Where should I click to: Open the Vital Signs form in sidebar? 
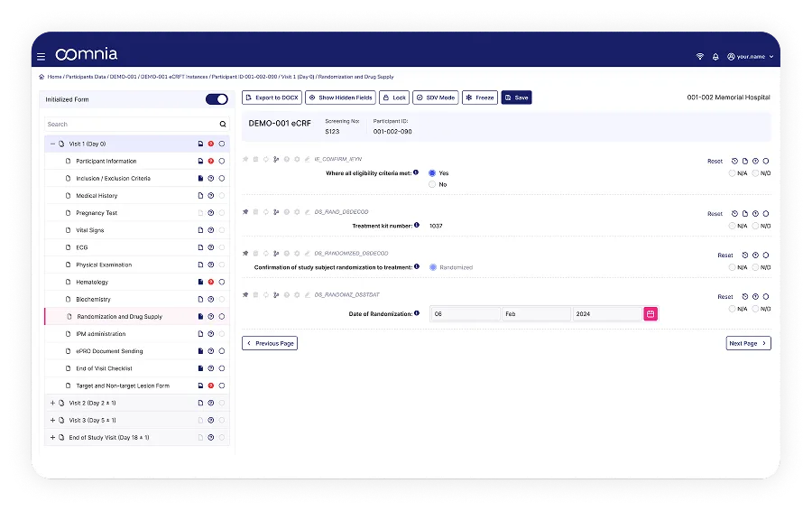pos(89,230)
